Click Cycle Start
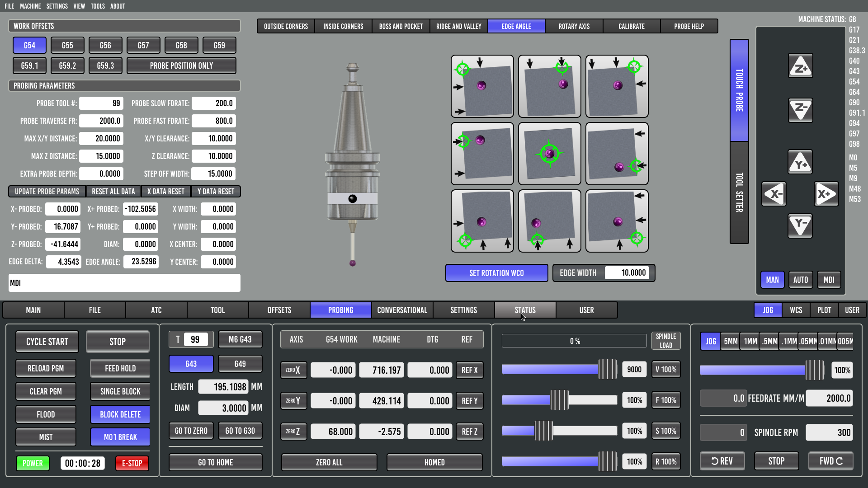The image size is (868, 488). pos(47,342)
